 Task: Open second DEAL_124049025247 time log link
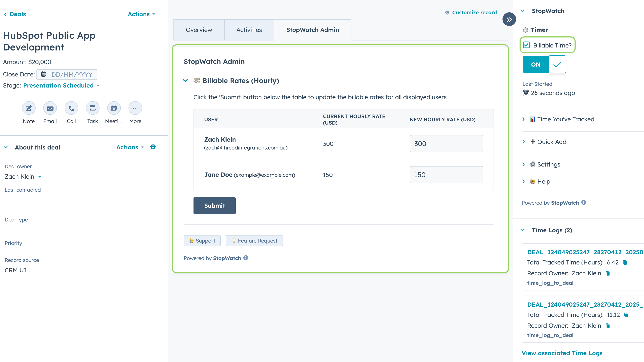(585, 305)
